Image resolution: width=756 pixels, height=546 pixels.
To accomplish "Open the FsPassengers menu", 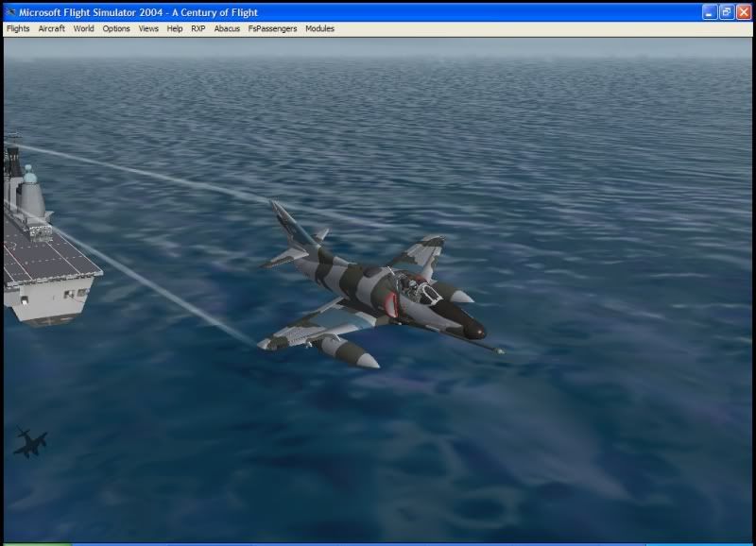I will pyautogui.click(x=272, y=29).
